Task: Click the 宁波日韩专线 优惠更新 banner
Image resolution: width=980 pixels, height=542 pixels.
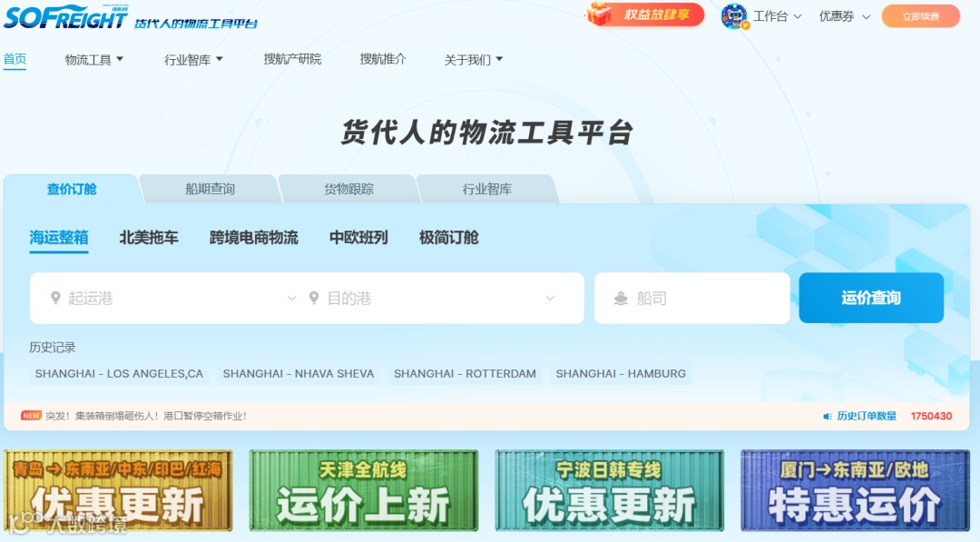Action: (x=608, y=488)
